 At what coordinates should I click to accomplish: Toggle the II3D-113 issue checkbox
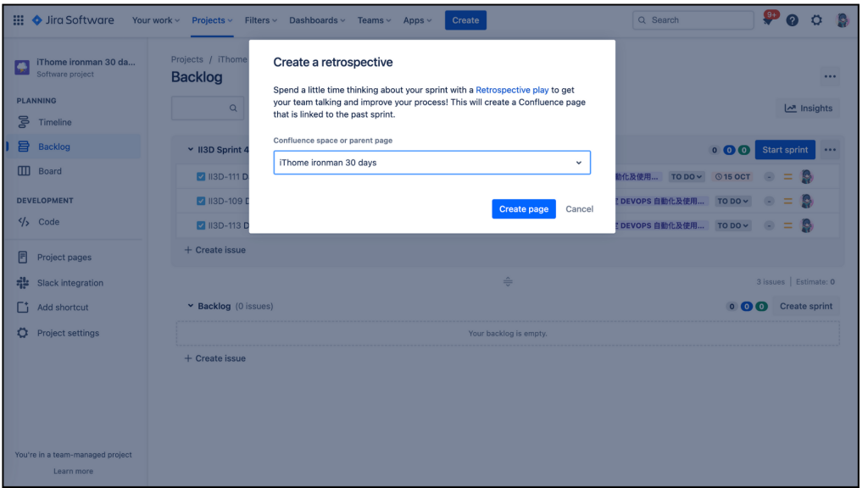(201, 225)
